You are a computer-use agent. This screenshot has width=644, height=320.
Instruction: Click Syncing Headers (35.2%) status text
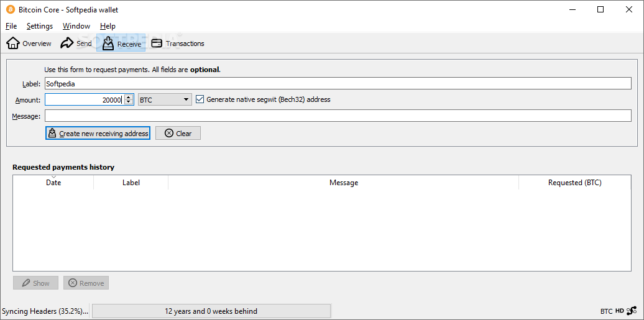[45, 311]
